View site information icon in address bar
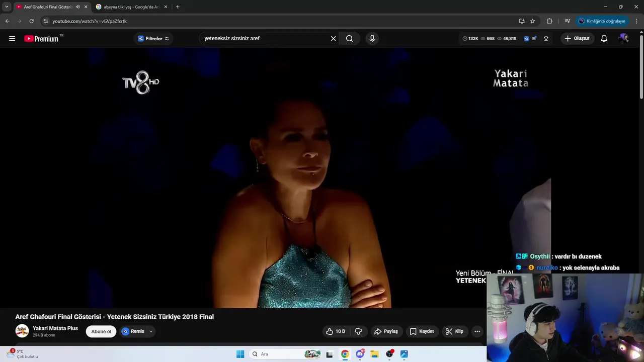 46,21
